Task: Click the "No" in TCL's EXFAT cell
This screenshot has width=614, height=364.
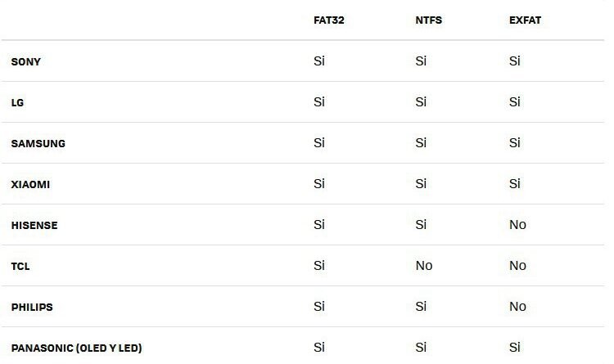Action: pos(517,266)
